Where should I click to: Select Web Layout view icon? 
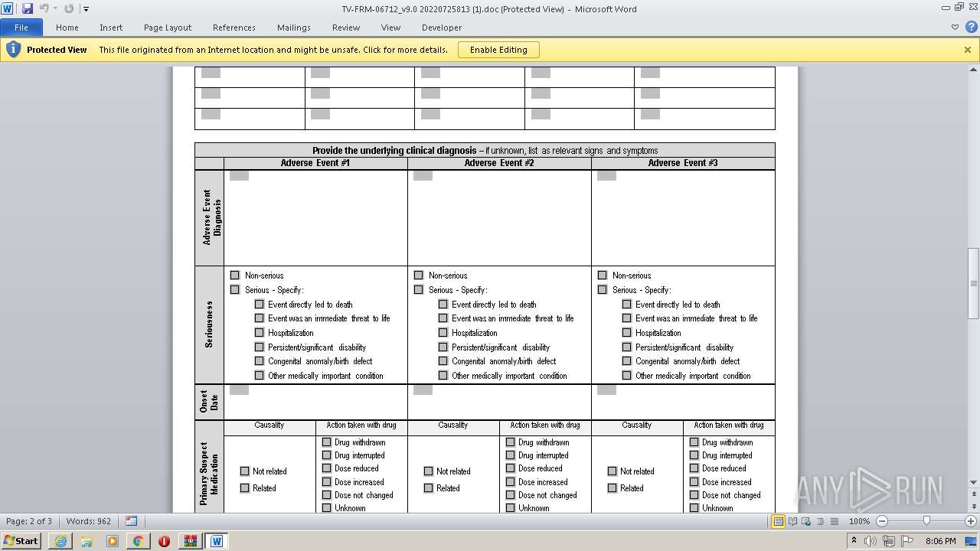(805, 521)
